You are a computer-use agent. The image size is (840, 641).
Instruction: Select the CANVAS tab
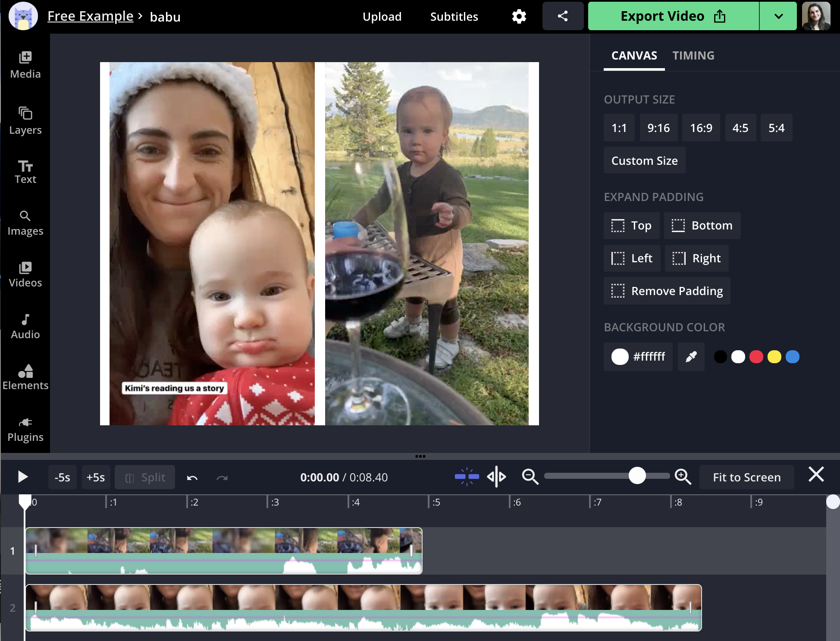point(633,55)
